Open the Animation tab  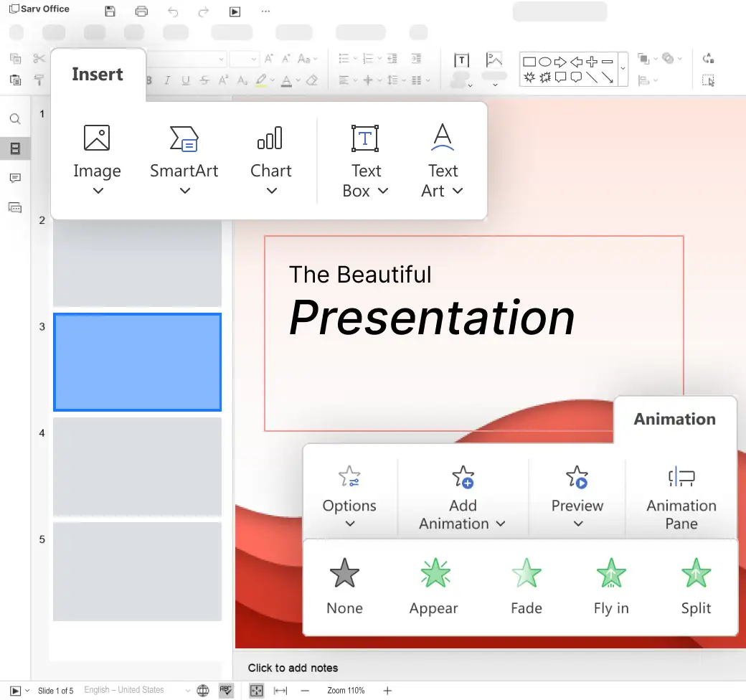tap(674, 419)
